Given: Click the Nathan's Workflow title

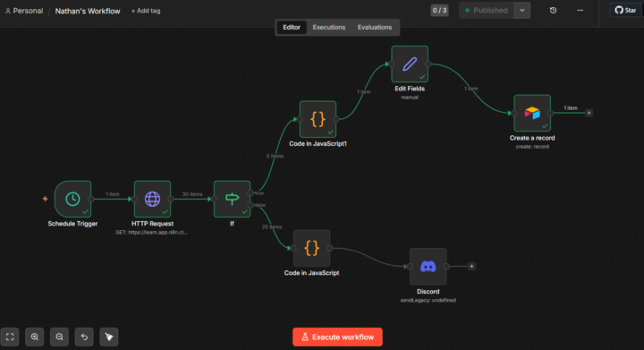Looking at the screenshot, I should point(88,11).
